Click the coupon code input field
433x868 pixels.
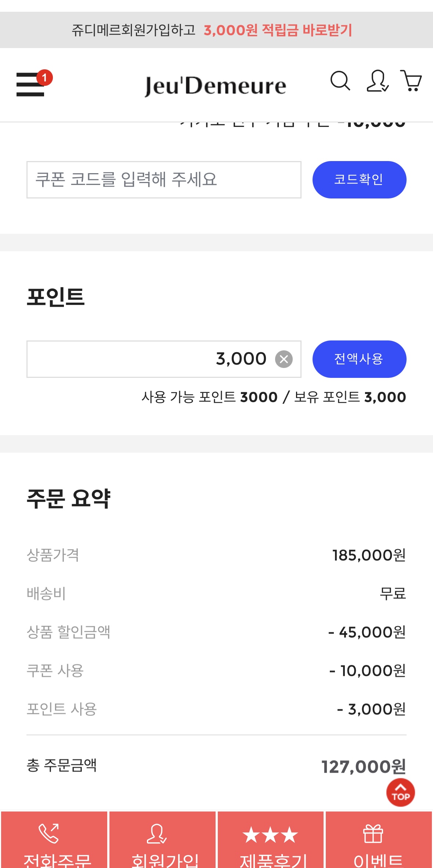click(x=164, y=180)
